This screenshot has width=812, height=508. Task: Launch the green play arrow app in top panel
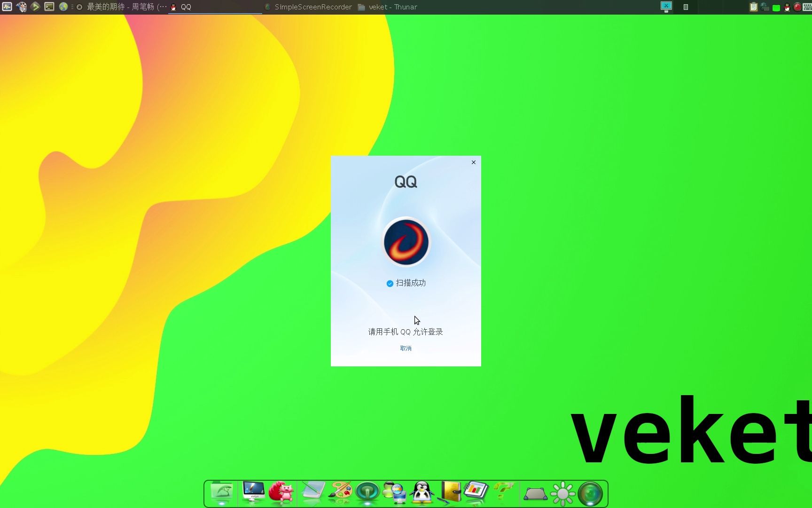[x=35, y=7]
